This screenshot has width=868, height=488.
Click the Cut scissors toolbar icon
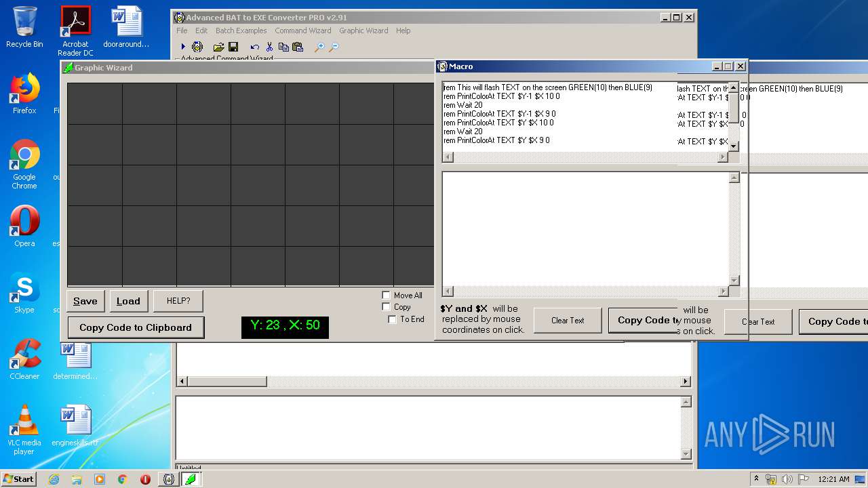tap(269, 47)
